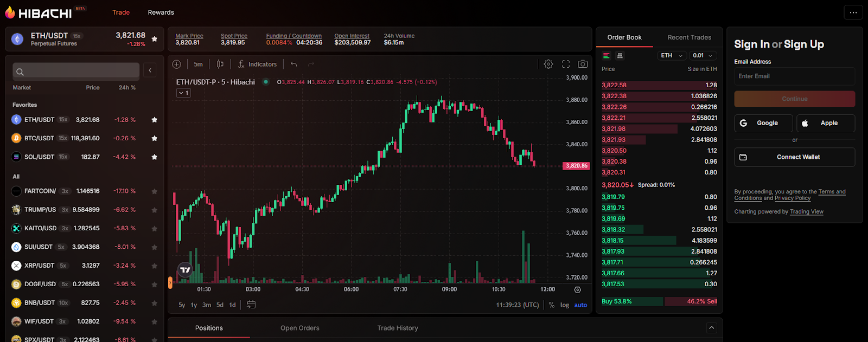The height and width of the screenshot is (342, 868).
Task: Collapse the market list sidebar arrow
Action: pos(150,70)
